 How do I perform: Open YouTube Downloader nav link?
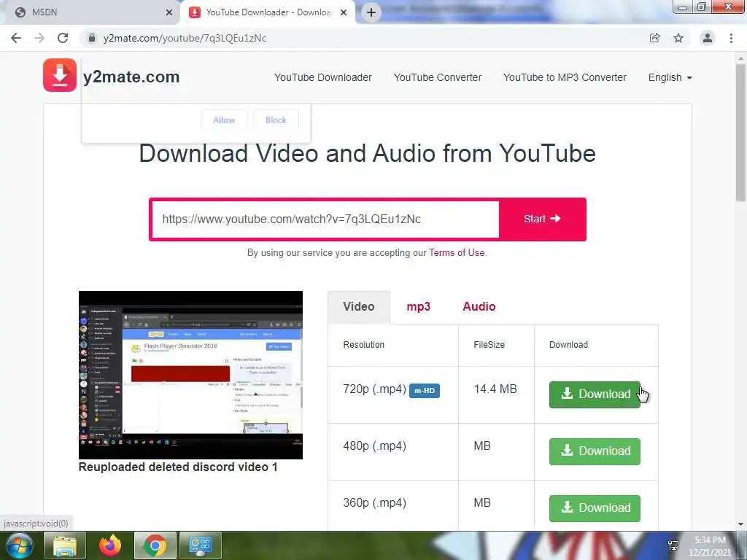click(x=323, y=77)
